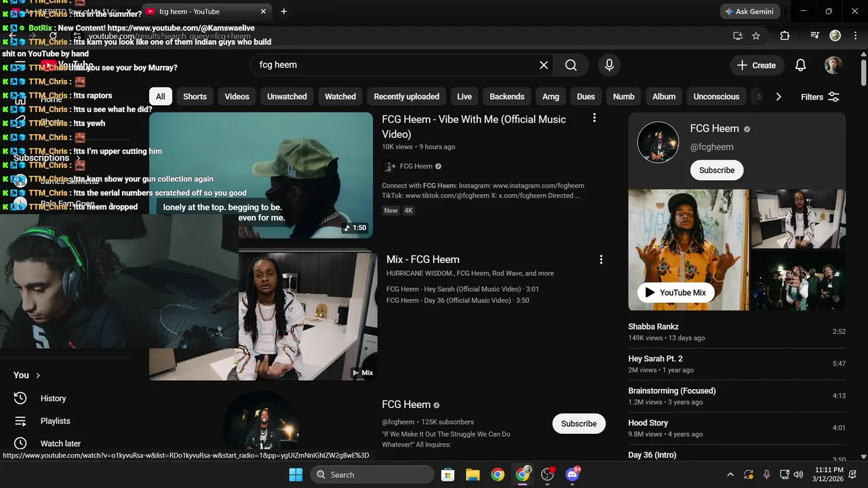Click the install app icon in address bar
This screenshot has height=488, width=868.
point(738,36)
